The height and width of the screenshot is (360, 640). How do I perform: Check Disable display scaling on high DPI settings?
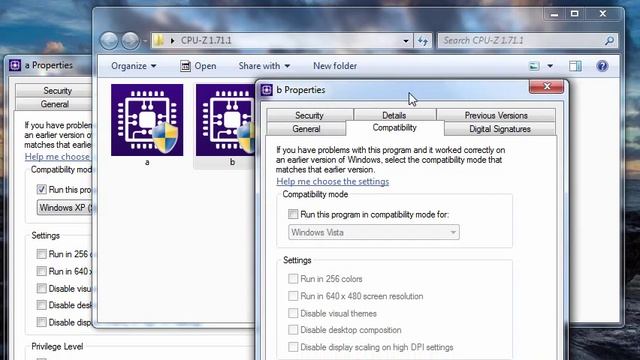tap(293, 347)
